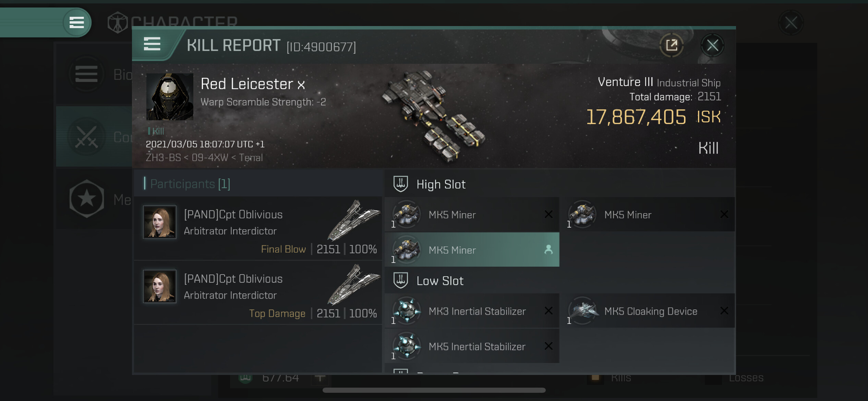
Task: Open the main menu in top-left corner
Action: [77, 23]
